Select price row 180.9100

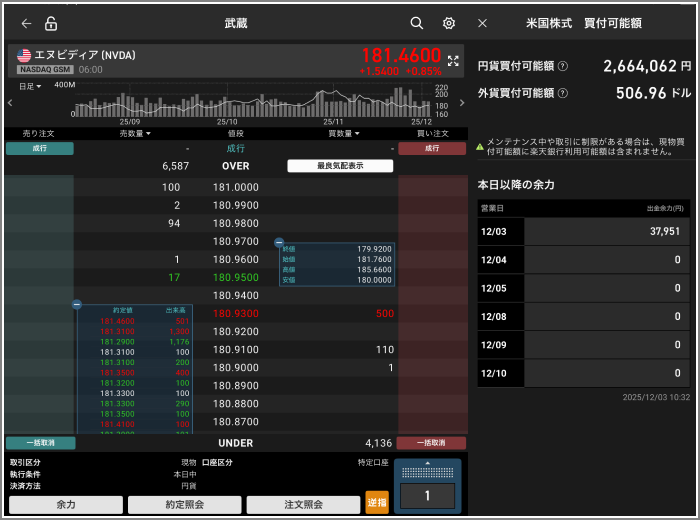click(x=236, y=349)
